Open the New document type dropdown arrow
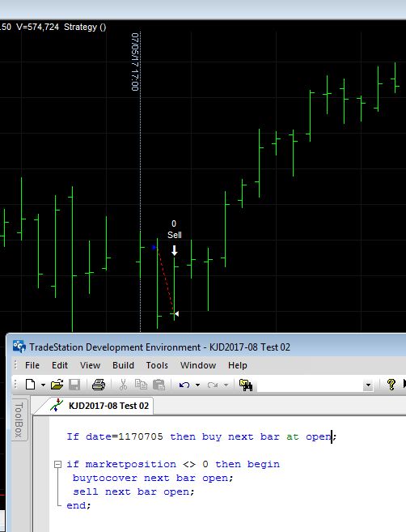Image resolution: width=406 pixels, height=532 pixels. pos(43,385)
